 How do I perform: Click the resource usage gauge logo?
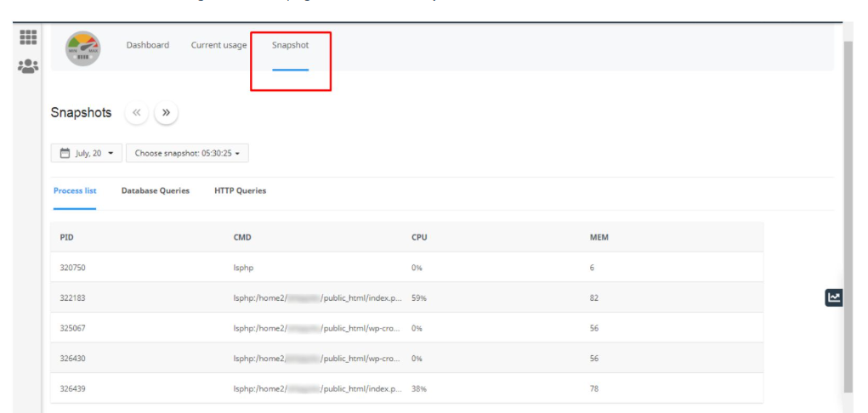[x=82, y=48]
